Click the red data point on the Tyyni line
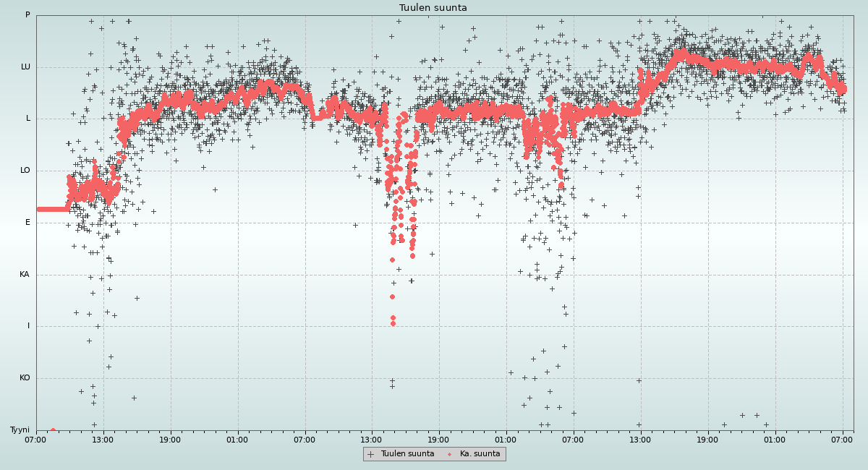868x470 pixels. click(53, 430)
